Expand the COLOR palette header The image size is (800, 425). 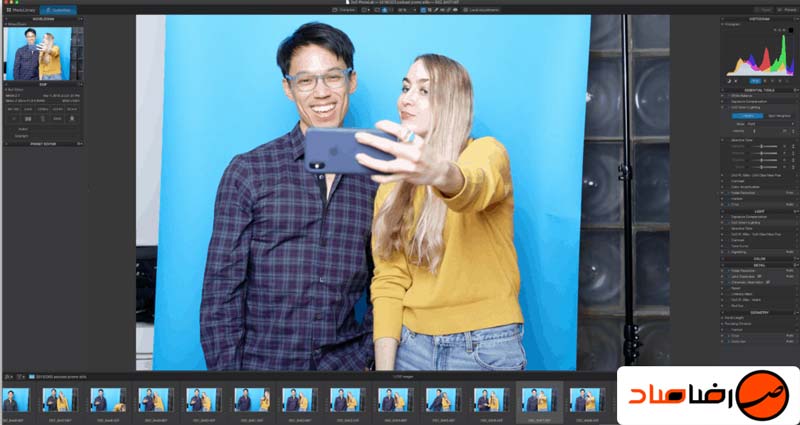[x=759, y=259]
